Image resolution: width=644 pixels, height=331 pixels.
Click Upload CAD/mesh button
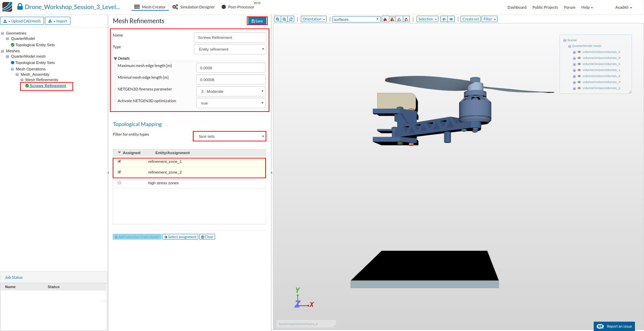tap(22, 21)
